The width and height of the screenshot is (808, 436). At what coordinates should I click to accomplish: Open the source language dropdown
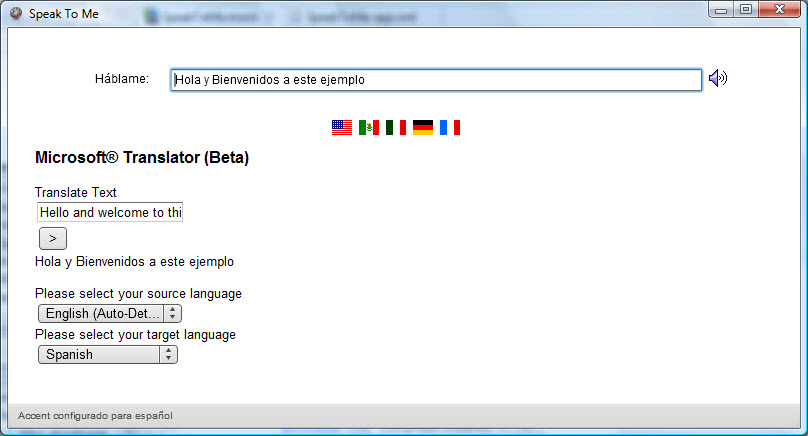coord(110,313)
